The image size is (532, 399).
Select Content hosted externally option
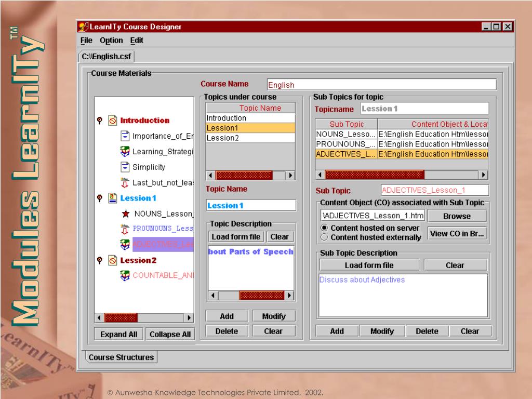click(324, 237)
